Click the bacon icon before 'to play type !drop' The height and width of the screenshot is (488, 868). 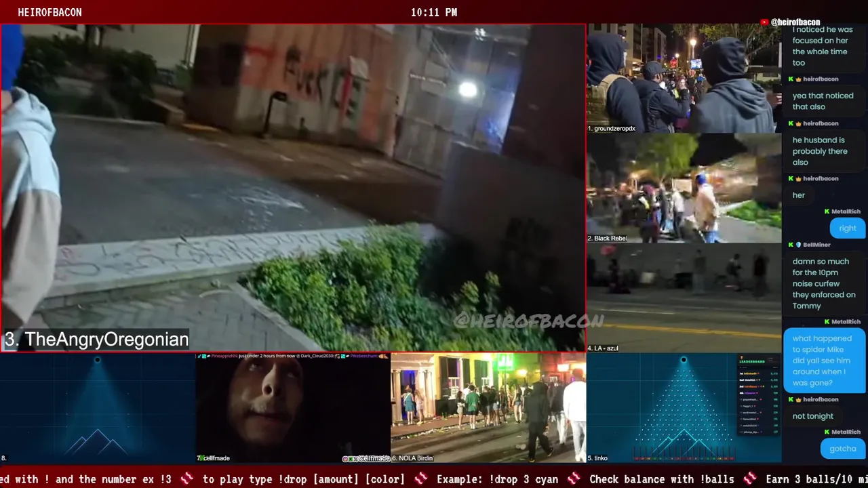coord(187,479)
